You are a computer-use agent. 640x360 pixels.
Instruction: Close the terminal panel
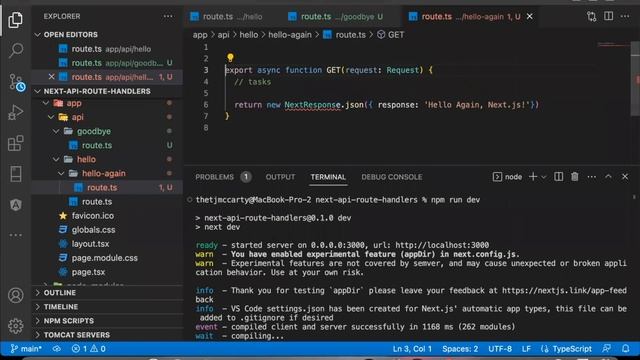click(625, 177)
